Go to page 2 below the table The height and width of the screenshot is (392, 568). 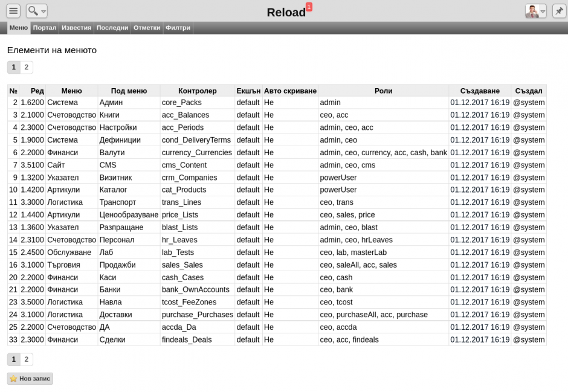coord(27,359)
